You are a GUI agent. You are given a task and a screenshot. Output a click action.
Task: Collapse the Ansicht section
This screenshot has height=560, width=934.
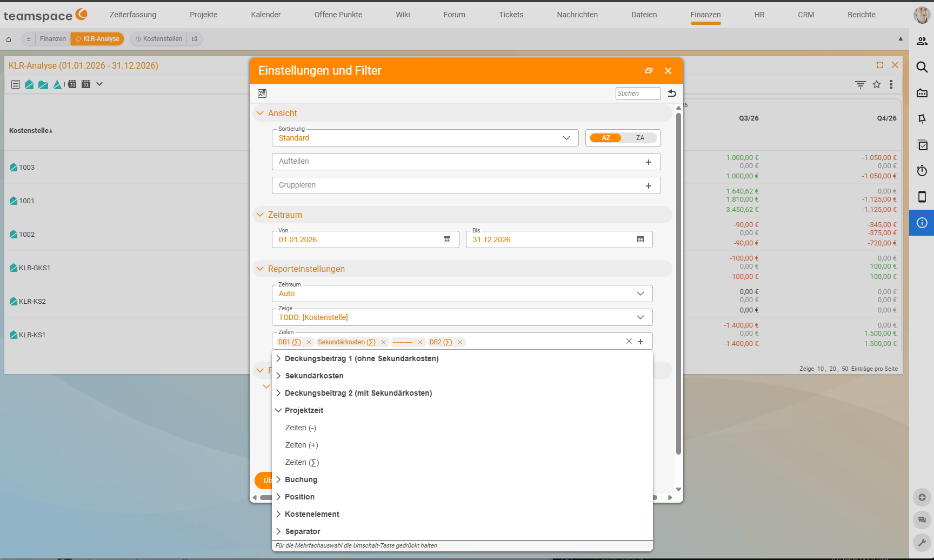tap(260, 113)
